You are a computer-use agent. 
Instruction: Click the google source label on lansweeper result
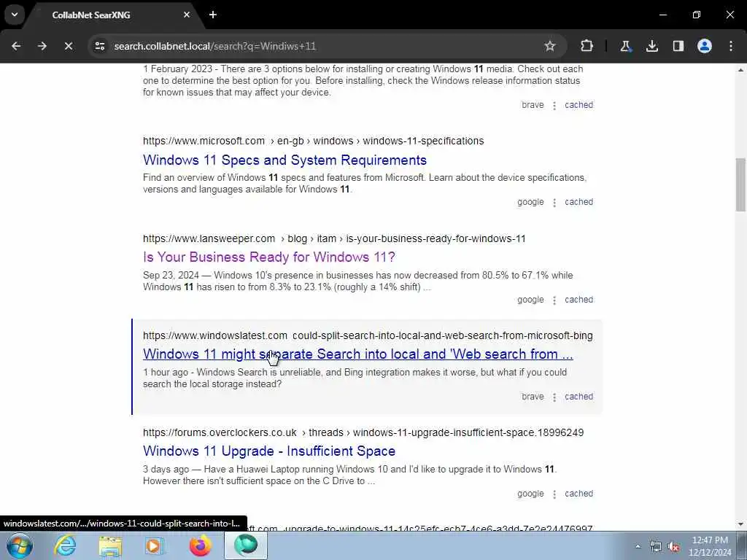pos(530,300)
